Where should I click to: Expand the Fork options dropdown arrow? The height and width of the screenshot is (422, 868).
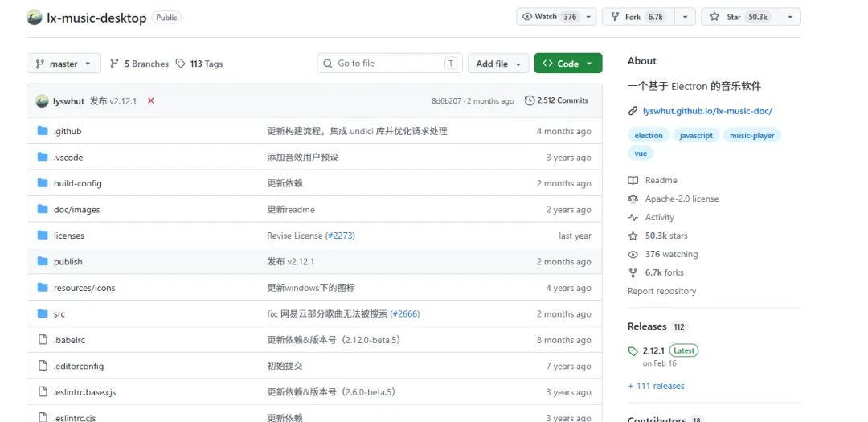coord(686,17)
